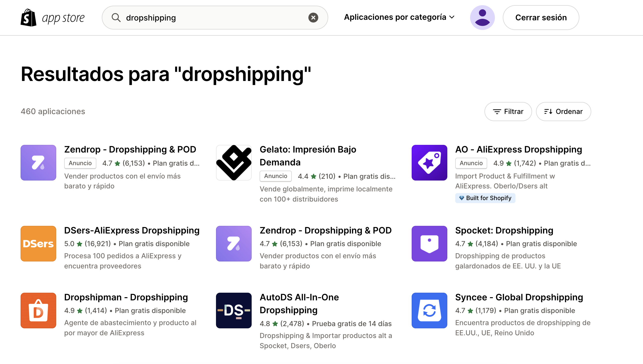643x364 pixels.
Task: Open the Ordenar sort options
Action: [563, 111]
